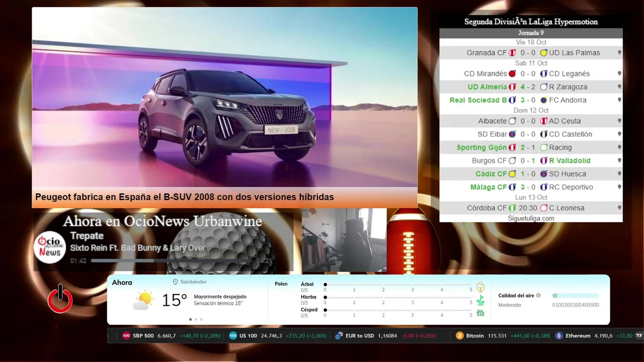The height and width of the screenshot is (362, 644).
Task: Click the 'Racing' team name
Action: coord(560,147)
